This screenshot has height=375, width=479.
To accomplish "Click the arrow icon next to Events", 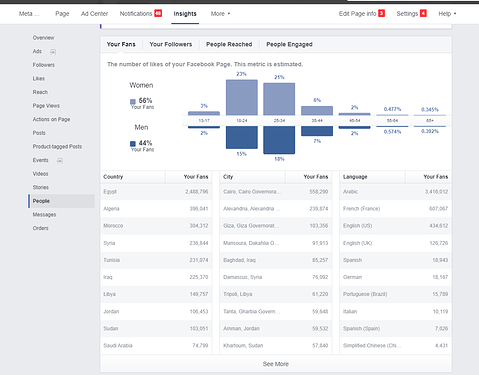I will [60, 161].
